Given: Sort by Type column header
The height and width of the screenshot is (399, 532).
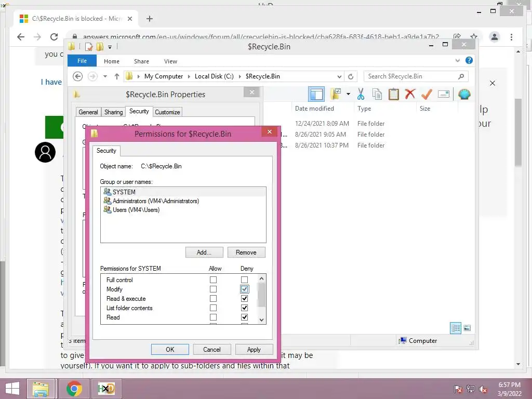Looking at the screenshot, I should (x=385, y=109).
